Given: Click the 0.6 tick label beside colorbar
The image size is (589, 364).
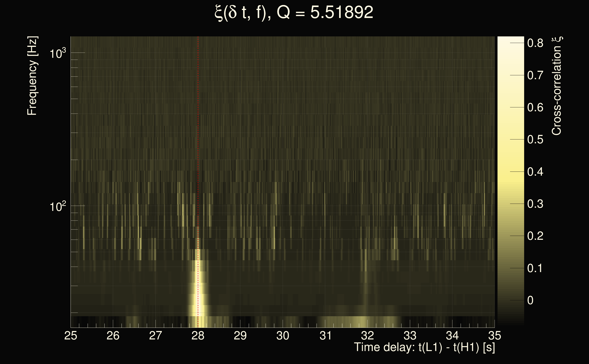Looking at the screenshot, I should (535, 107).
